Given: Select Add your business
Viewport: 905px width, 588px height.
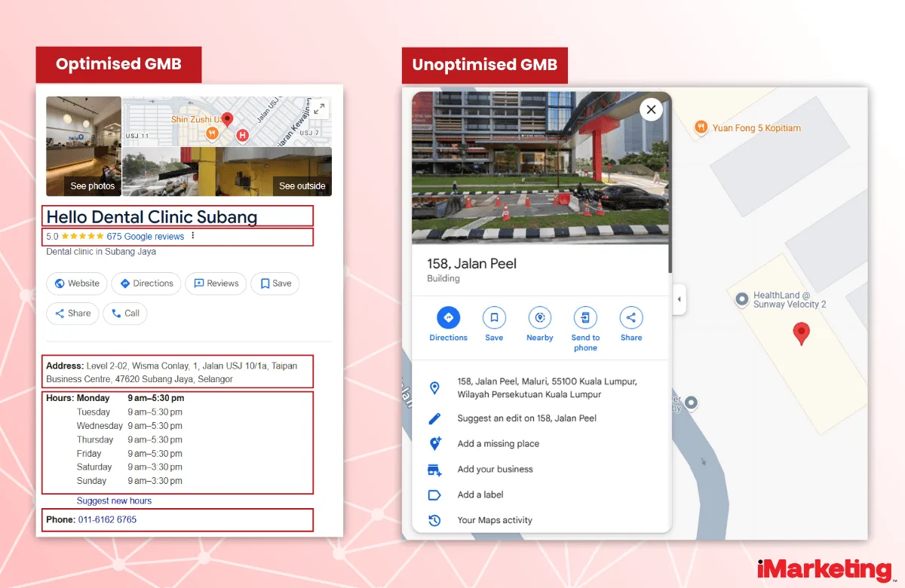Looking at the screenshot, I should (495, 469).
